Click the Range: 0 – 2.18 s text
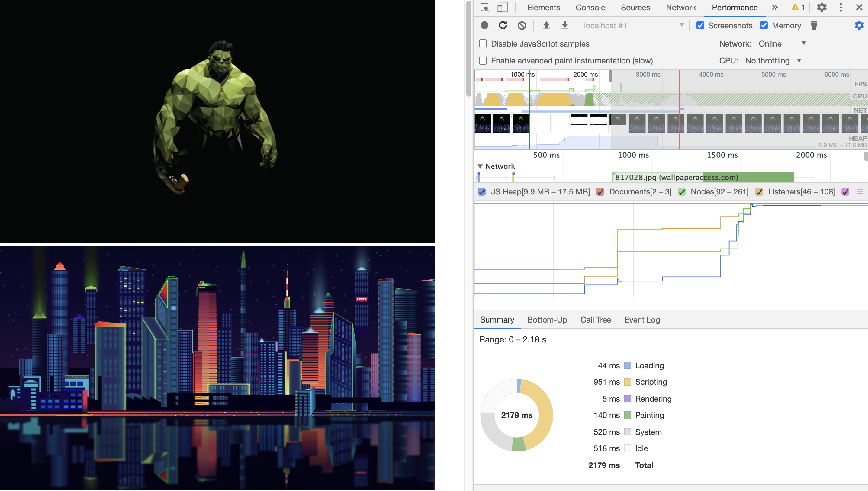The image size is (868, 491). pos(513,340)
